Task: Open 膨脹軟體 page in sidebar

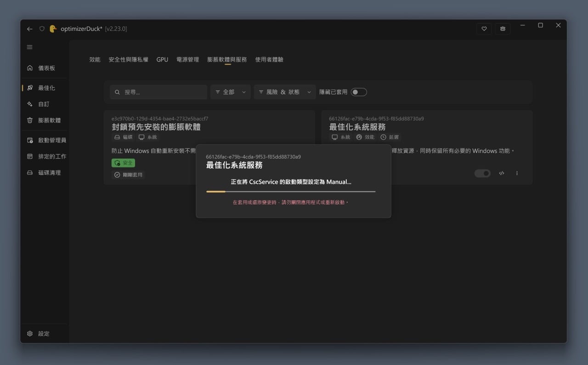Action: (x=45, y=120)
